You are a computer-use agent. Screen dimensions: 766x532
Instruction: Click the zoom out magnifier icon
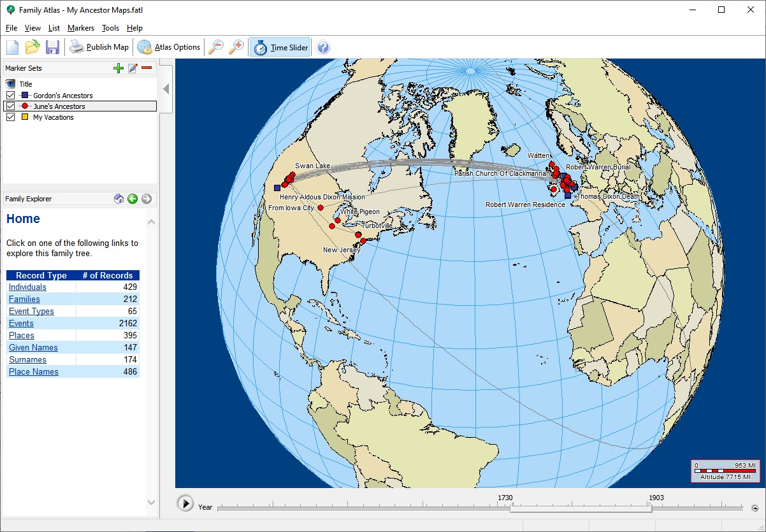217,47
